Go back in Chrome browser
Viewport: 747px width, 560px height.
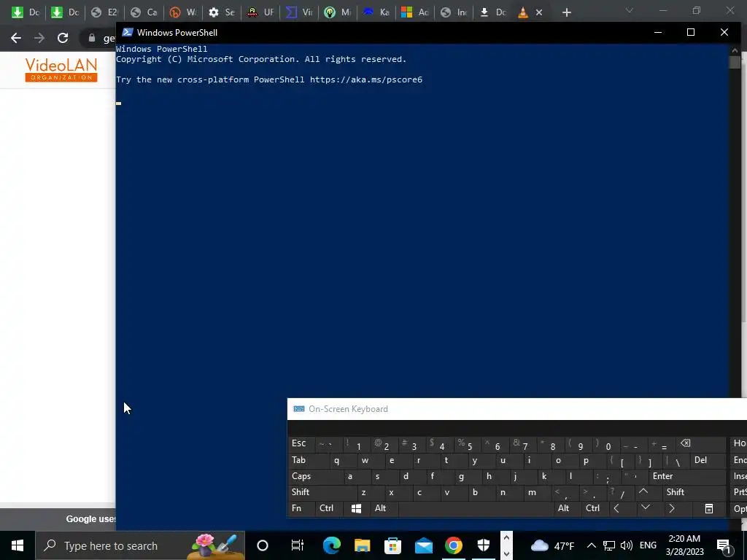point(16,38)
